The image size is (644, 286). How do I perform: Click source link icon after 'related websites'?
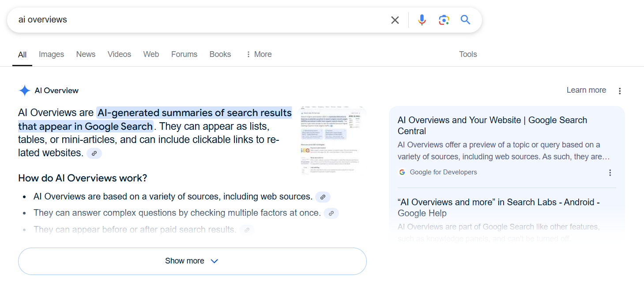coord(94,153)
